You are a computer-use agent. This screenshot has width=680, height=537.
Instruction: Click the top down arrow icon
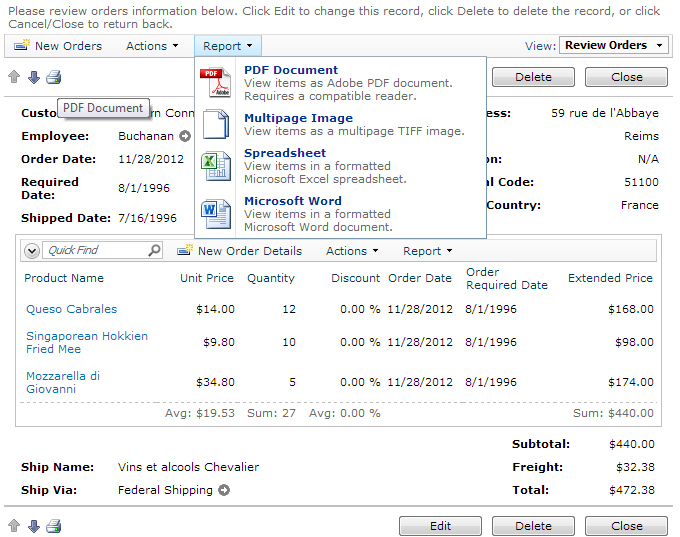[34, 77]
